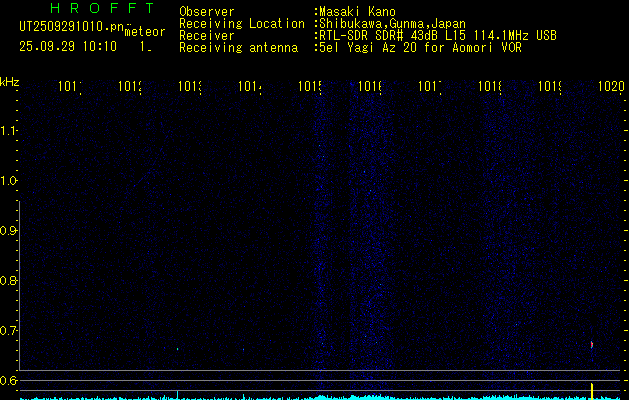The height and width of the screenshot is (400, 629).
Task: Click the kHz axis unit label
Action: click(x=10, y=82)
